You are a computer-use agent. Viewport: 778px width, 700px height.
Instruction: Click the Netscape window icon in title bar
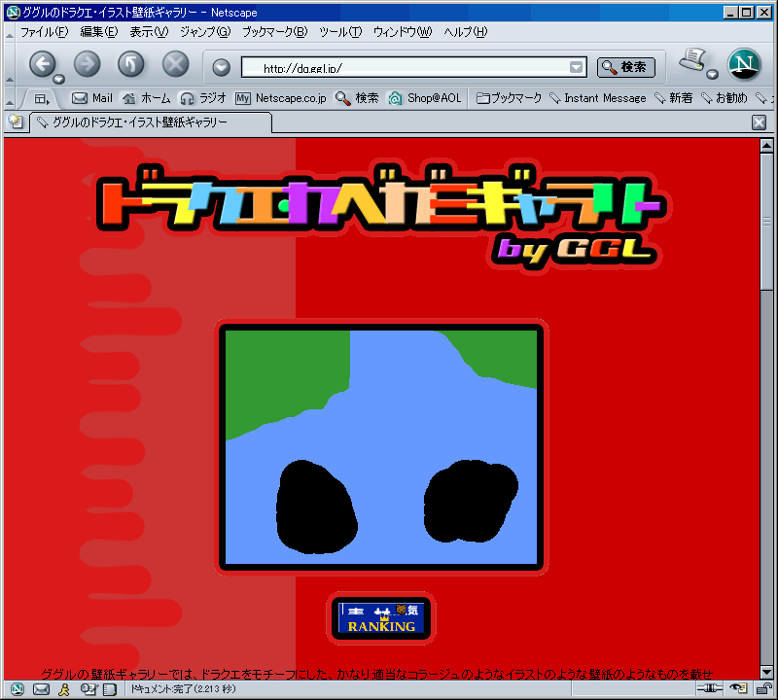coord(13,12)
